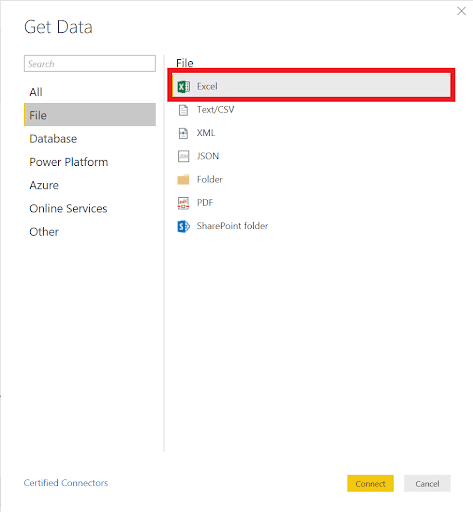The width and height of the screenshot is (473, 512).
Task: Click the yellow Connect button
Action: click(x=370, y=483)
